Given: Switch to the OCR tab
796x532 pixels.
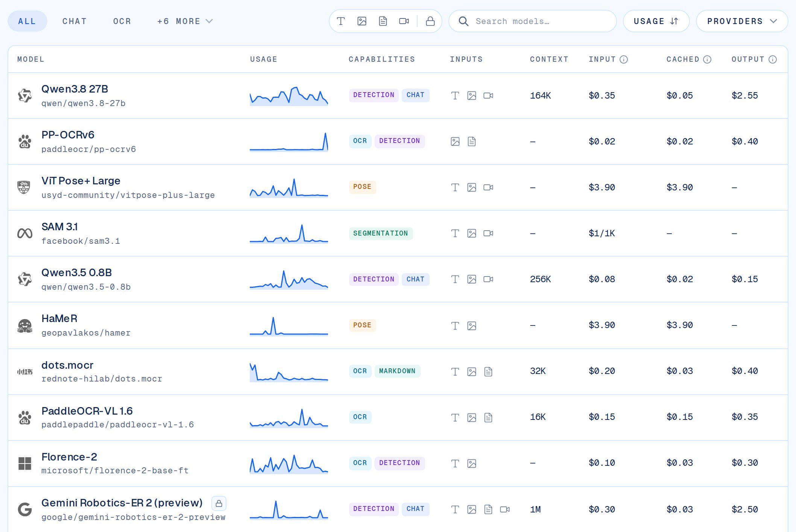Looking at the screenshot, I should (122, 21).
